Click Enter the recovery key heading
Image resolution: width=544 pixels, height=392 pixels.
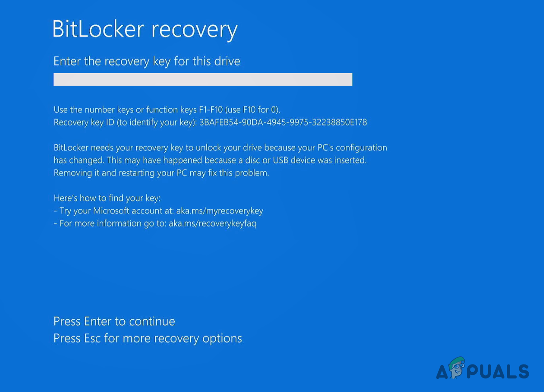click(147, 61)
